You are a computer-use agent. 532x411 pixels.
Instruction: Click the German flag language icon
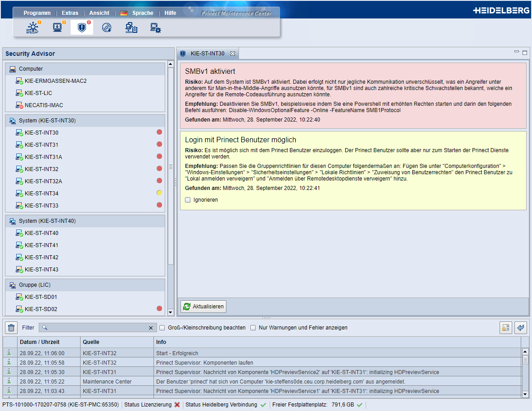[124, 13]
